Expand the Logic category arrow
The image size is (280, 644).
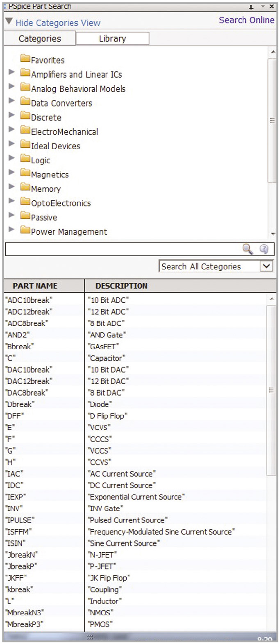(x=11, y=158)
